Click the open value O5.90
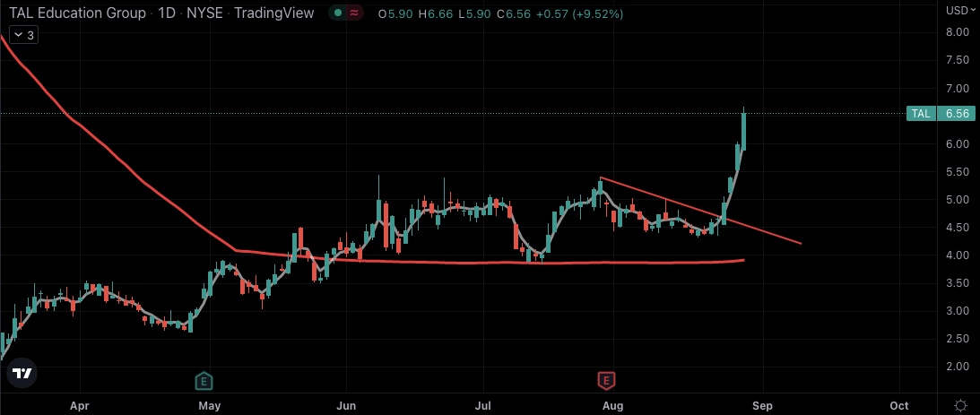 point(395,13)
